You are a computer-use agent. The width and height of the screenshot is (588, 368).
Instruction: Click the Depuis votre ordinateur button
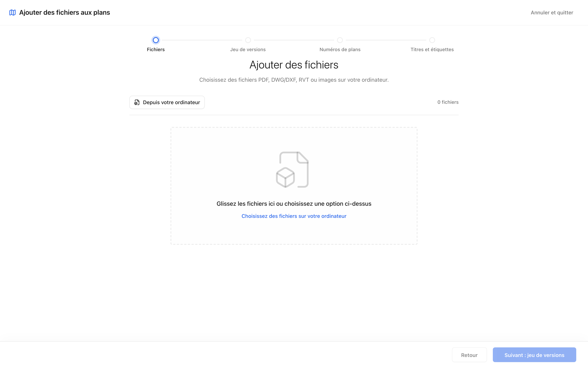pos(167,102)
